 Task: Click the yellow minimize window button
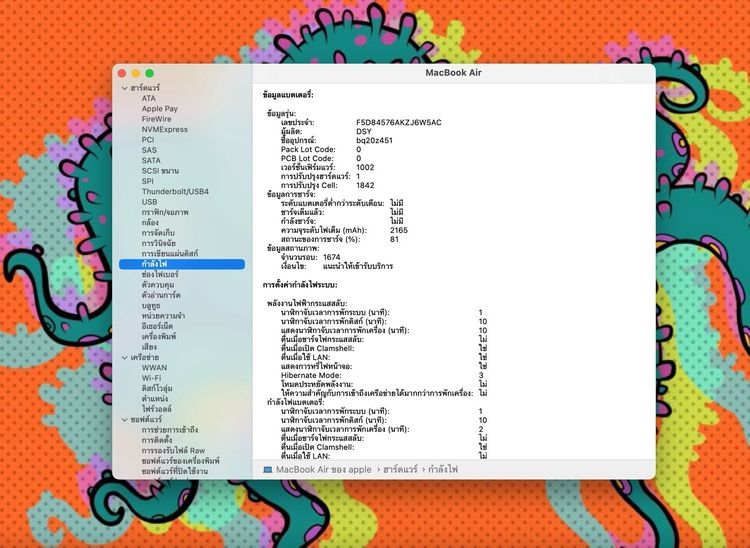[x=136, y=73]
